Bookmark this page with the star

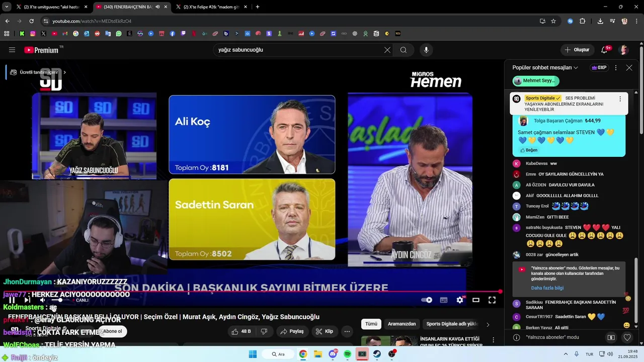coord(553,21)
